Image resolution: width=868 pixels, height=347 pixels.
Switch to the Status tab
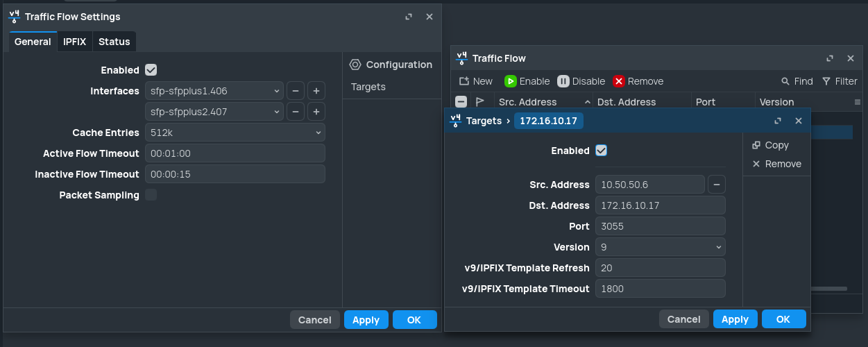point(114,42)
